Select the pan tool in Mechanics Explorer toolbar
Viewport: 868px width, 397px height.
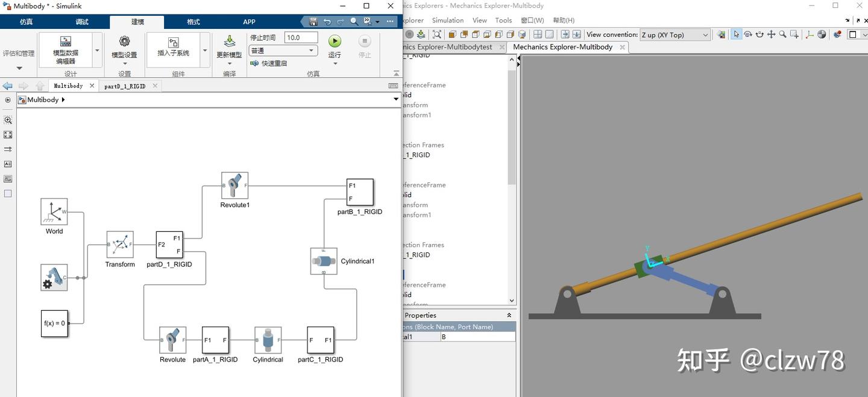click(x=772, y=34)
